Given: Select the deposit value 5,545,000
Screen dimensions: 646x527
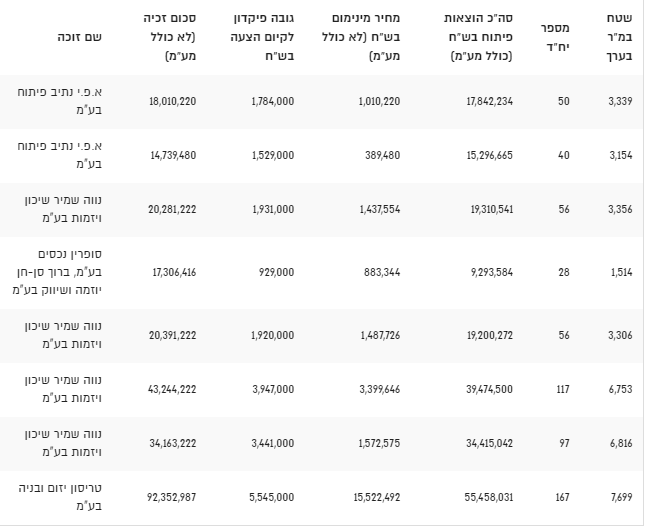Looking at the screenshot, I should pos(270,497).
